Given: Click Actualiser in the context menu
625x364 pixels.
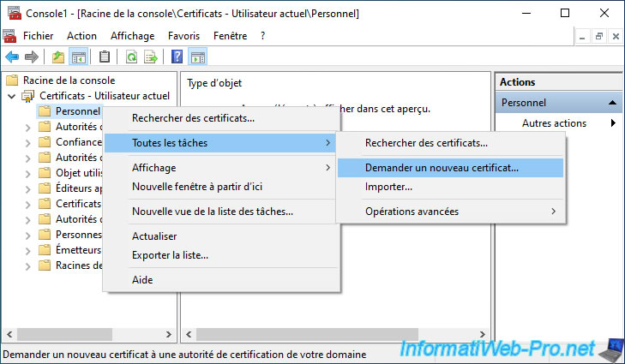Looking at the screenshot, I should click(x=154, y=236).
